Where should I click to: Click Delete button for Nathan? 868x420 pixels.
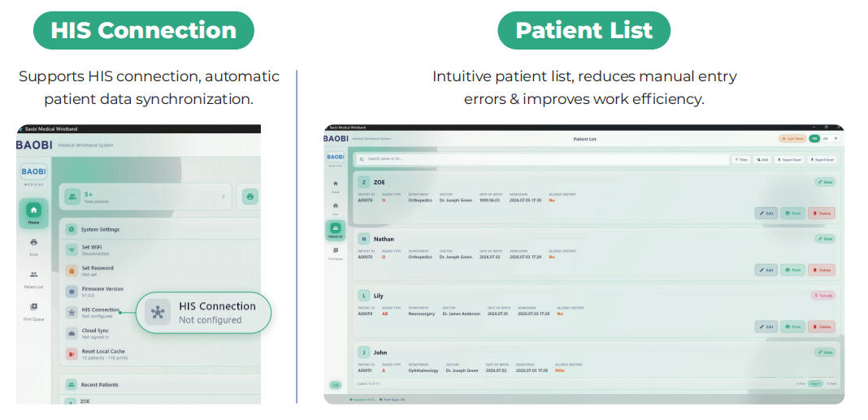pyautogui.click(x=822, y=270)
